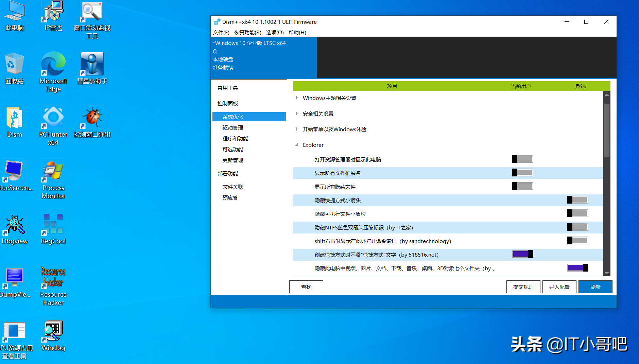Open the DumpView desktop shortcut

pos(15,282)
